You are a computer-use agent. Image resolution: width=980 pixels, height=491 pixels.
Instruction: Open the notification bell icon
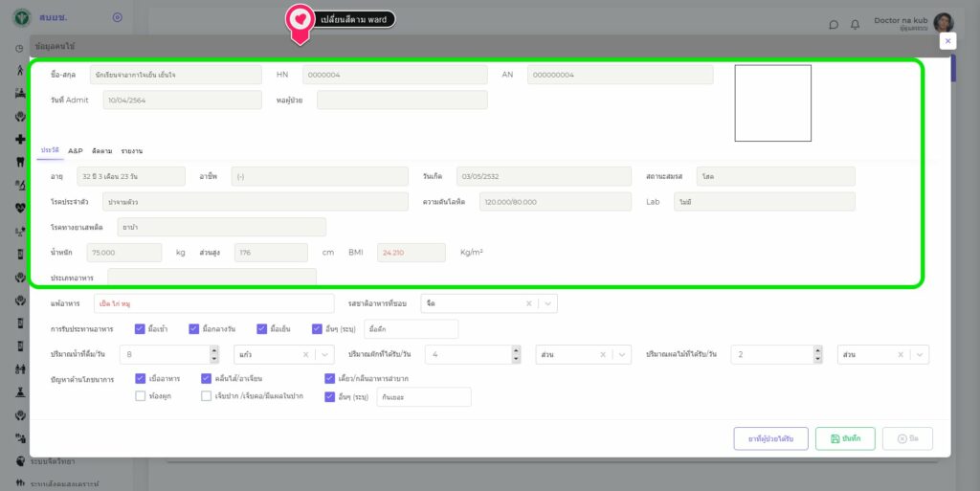click(855, 24)
